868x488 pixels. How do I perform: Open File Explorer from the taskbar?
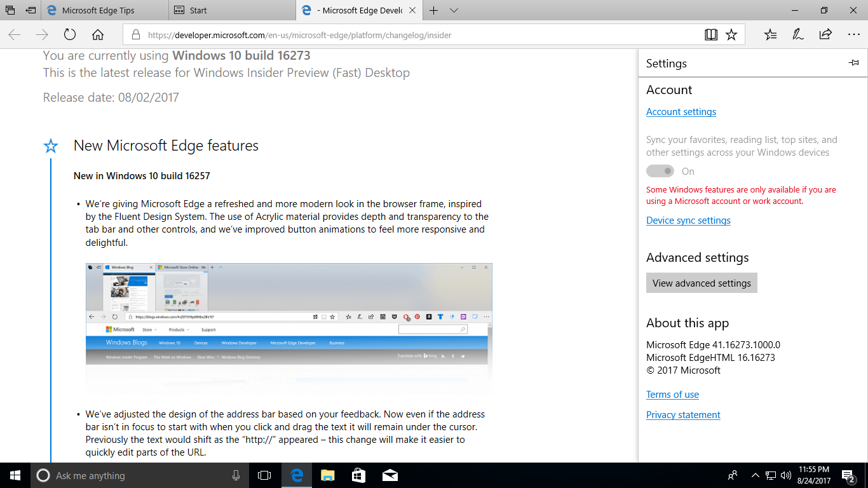point(327,475)
